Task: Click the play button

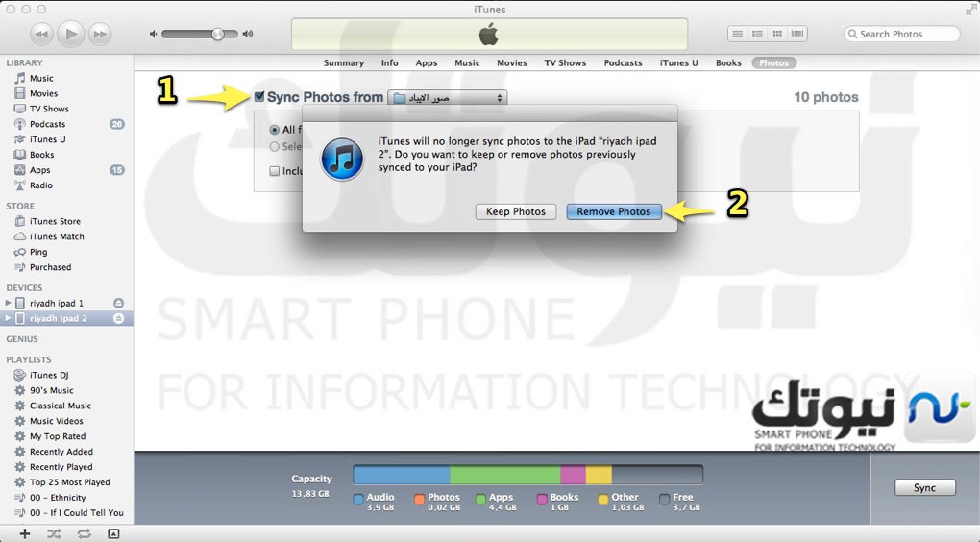Action: click(x=71, y=34)
